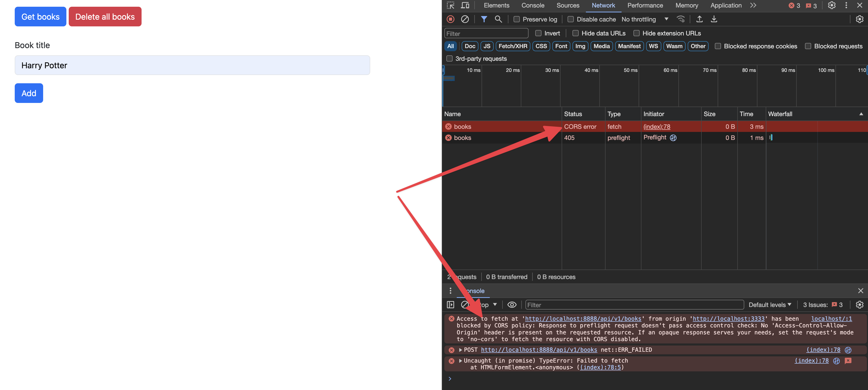Tick the Hide data URLs checkbox
This screenshot has width=868, height=390.
coord(576,33)
